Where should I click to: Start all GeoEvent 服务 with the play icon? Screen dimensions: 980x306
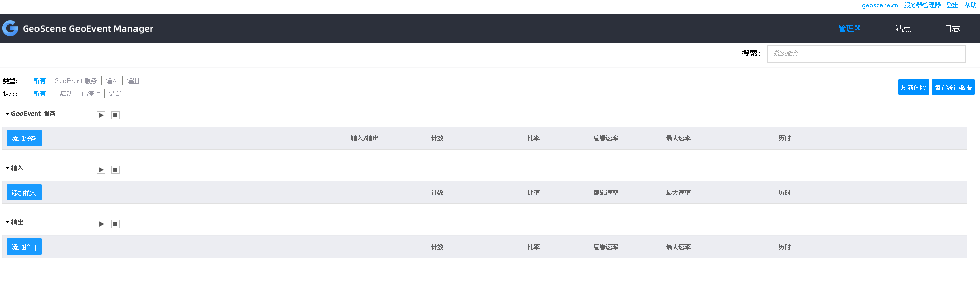click(101, 115)
